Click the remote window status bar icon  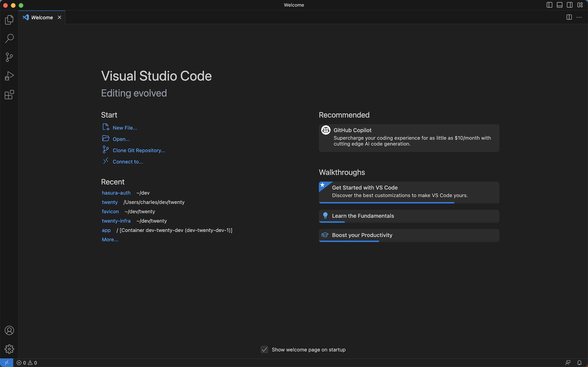[6, 363]
